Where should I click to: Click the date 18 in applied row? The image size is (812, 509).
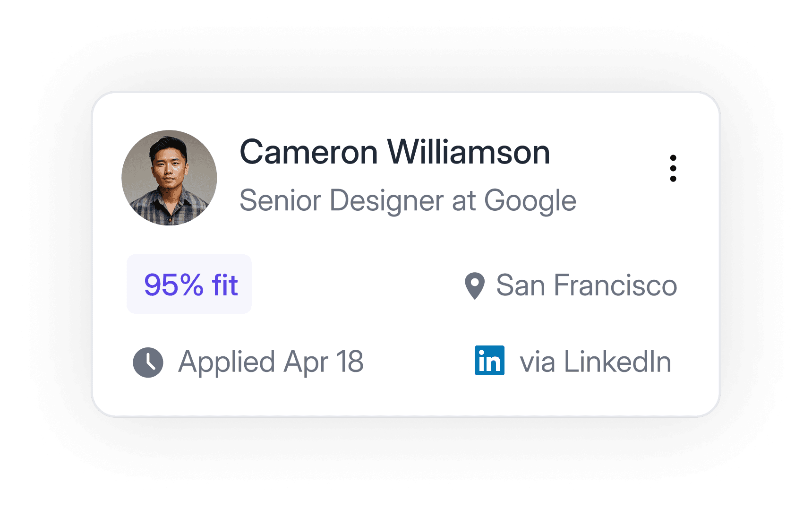tap(350, 362)
